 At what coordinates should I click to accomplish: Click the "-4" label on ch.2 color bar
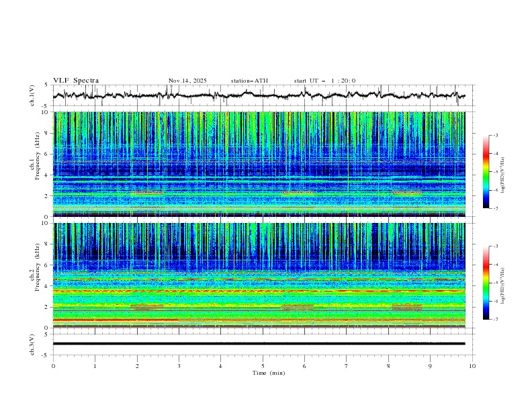tap(495, 265)
